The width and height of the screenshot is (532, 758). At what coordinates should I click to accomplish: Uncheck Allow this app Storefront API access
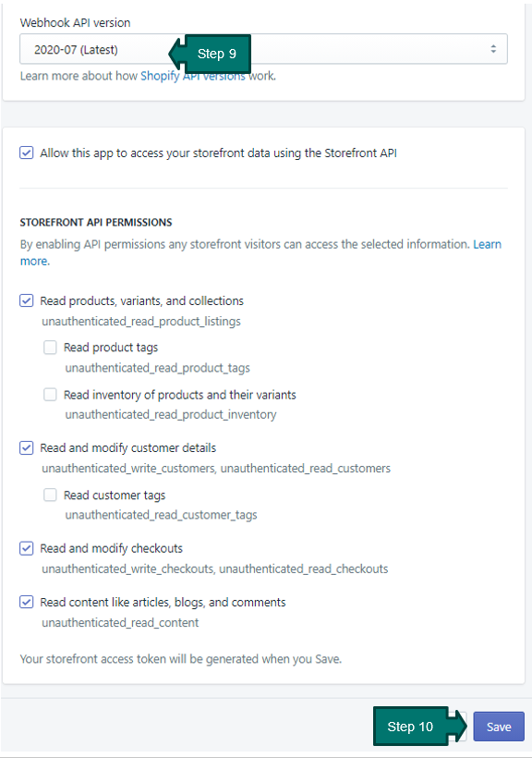(x=26, y=153)
